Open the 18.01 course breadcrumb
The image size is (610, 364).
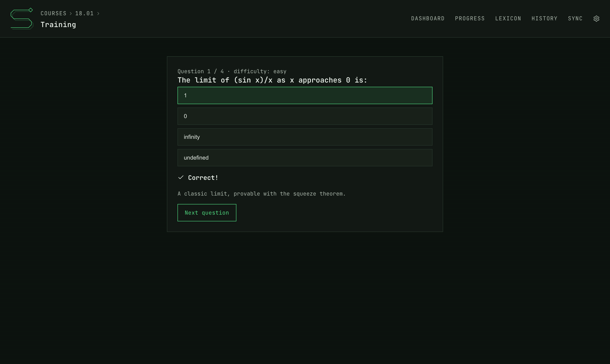point(85,14)
